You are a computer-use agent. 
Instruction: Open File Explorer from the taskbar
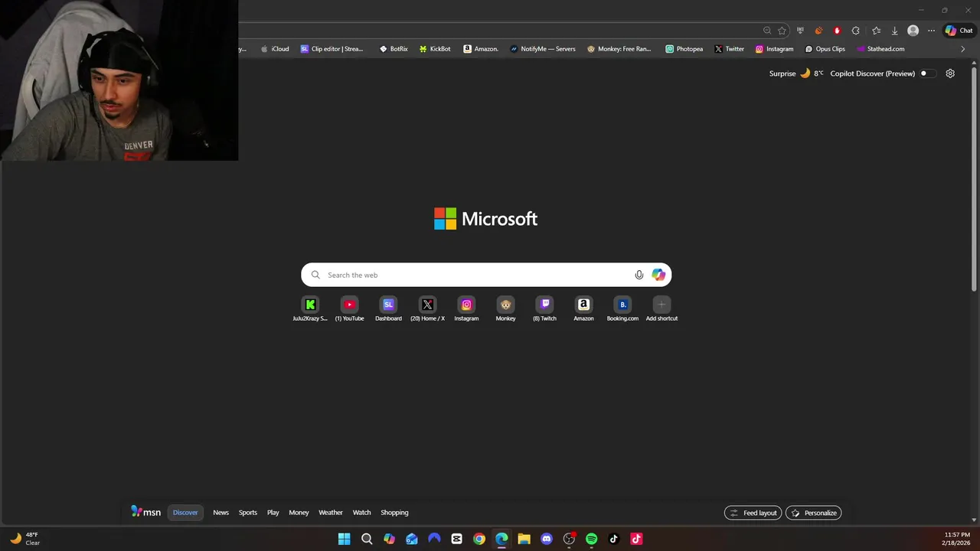point(524,539)
